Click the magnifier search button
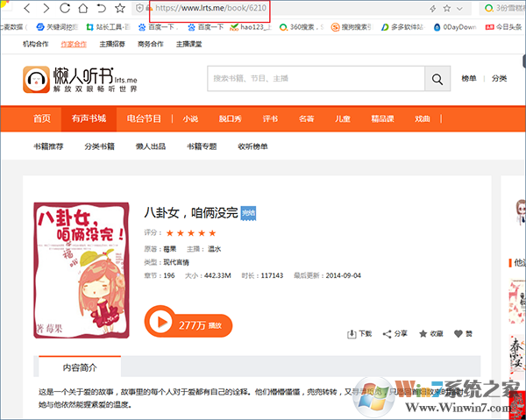526x420 pixels. pos(437,79)
